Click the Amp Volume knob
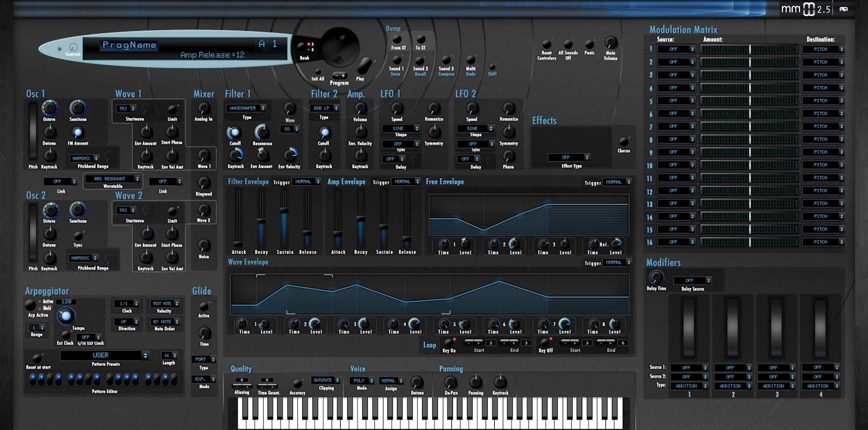This screenshot has width=868, height=430. [360, 108]
